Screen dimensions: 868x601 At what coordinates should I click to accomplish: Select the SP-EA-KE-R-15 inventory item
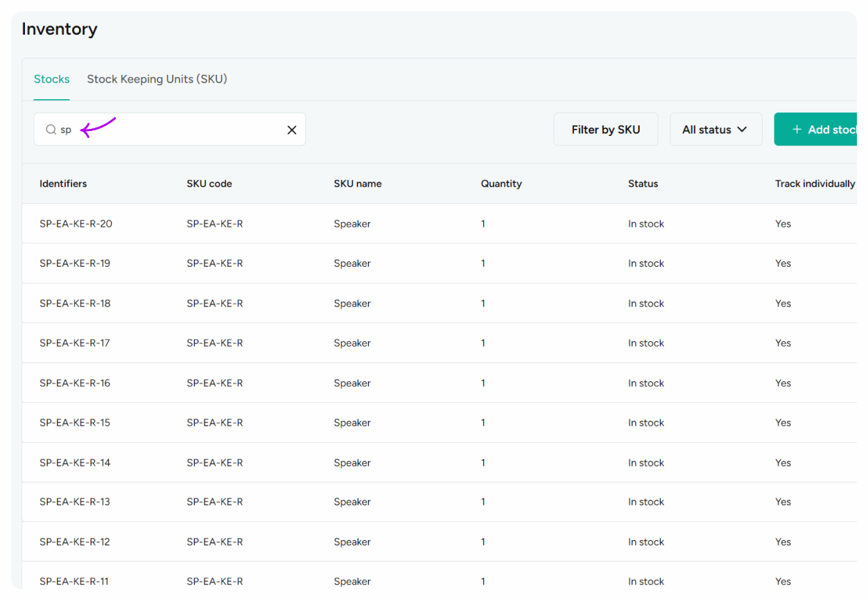click(x=73, y=422)
